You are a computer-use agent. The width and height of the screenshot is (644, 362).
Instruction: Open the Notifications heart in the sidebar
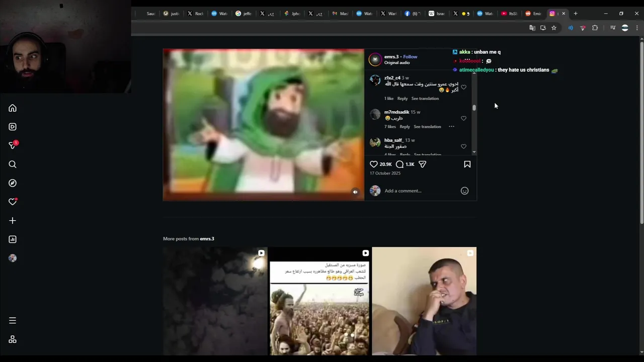[13, 202]
